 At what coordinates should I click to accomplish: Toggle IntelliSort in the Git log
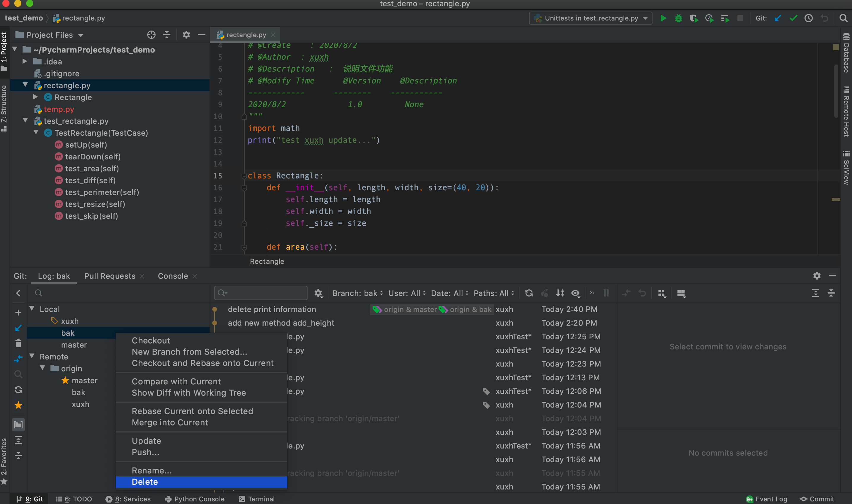[560, 293]
